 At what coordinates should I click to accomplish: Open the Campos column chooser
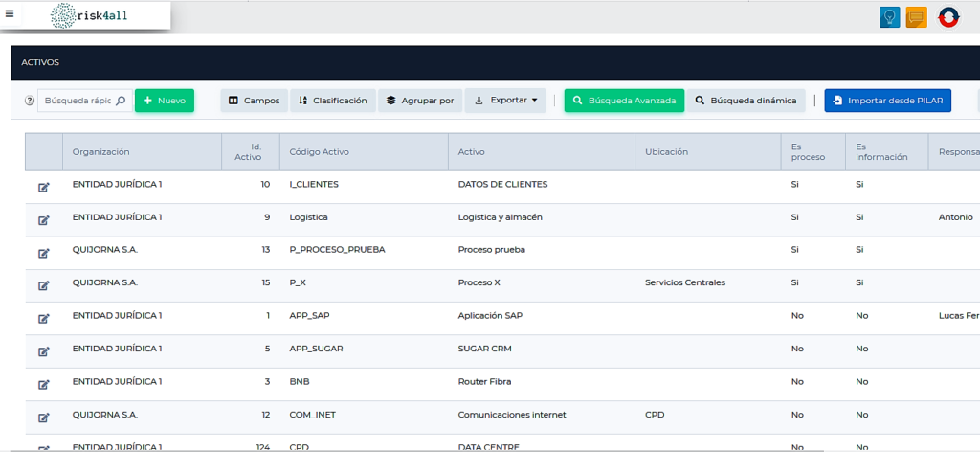[x=254, y=101]
